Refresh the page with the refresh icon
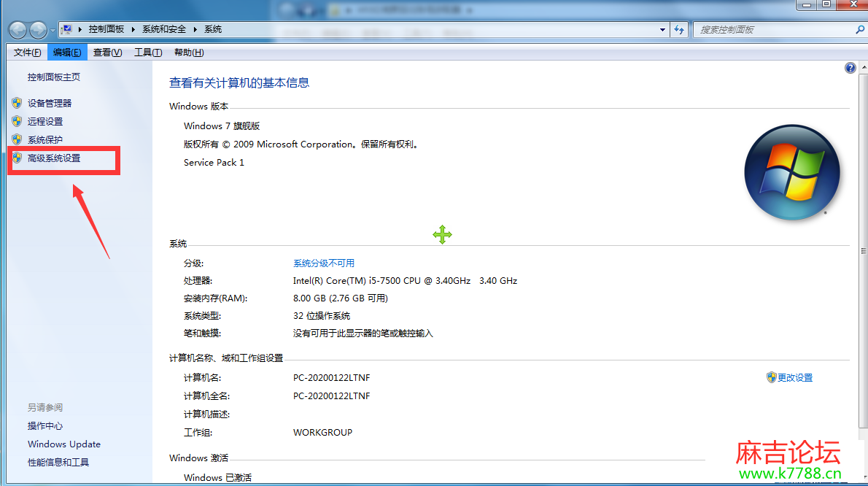 pos(679,30)
